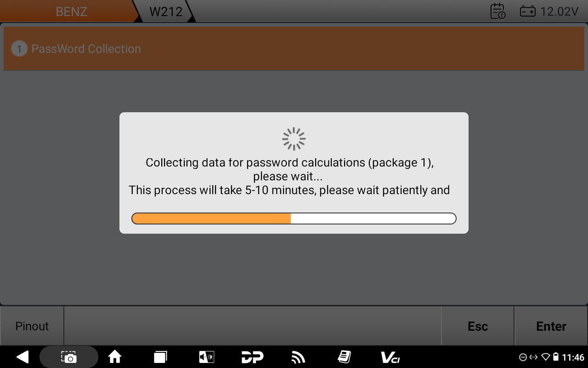Capture a screenshot with the camera icon
The image size is (588, 368).
point(69,357)
